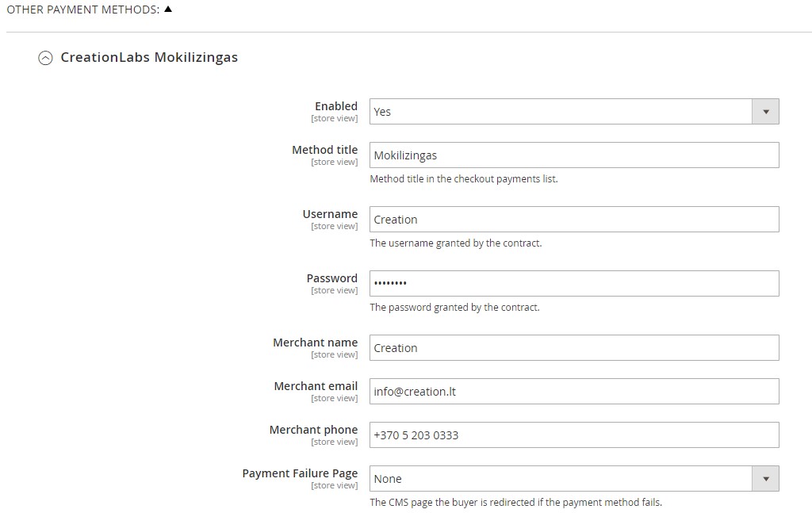The height and width of the screenshot is (513, 812).
Task: Click the Method title label
Action: pos(324,150)
